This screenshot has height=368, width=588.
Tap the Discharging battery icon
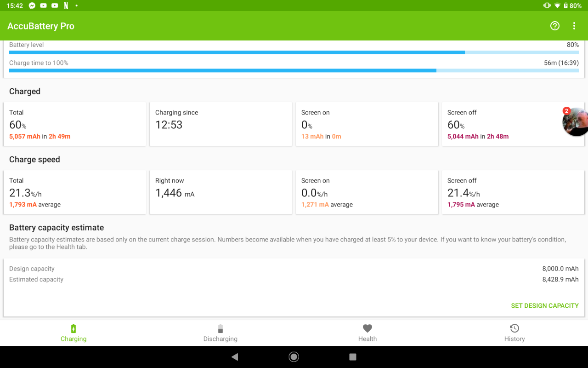click(x=220, y=328)
